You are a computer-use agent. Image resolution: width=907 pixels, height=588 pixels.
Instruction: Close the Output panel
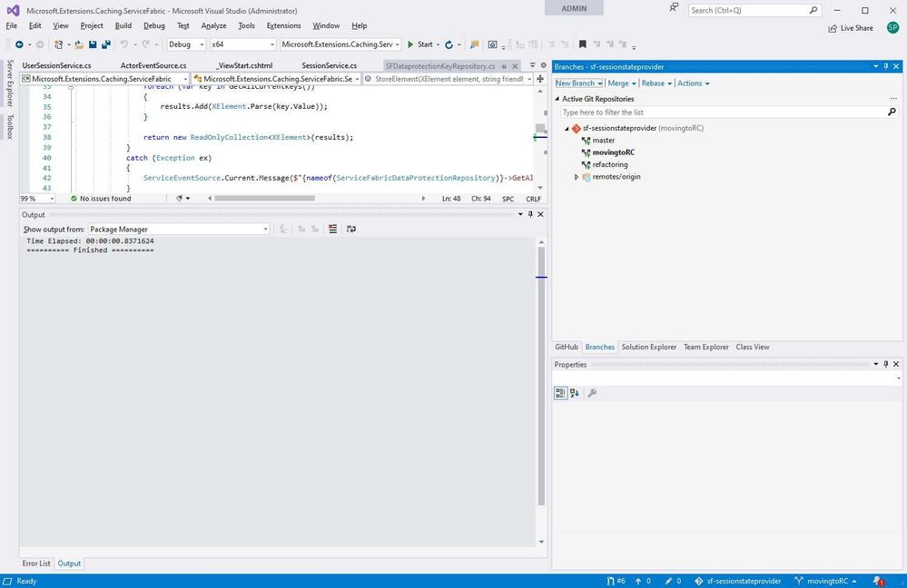pos(540,214)
